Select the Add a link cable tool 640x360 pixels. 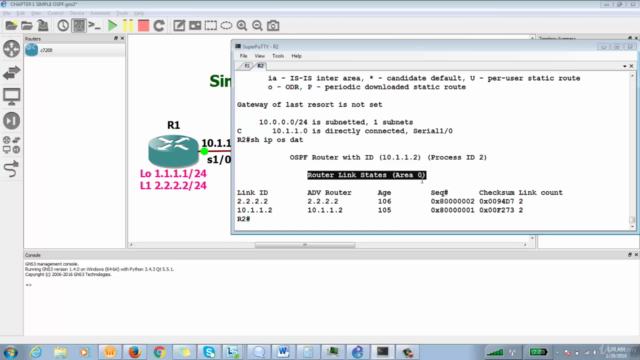point(11,169)
